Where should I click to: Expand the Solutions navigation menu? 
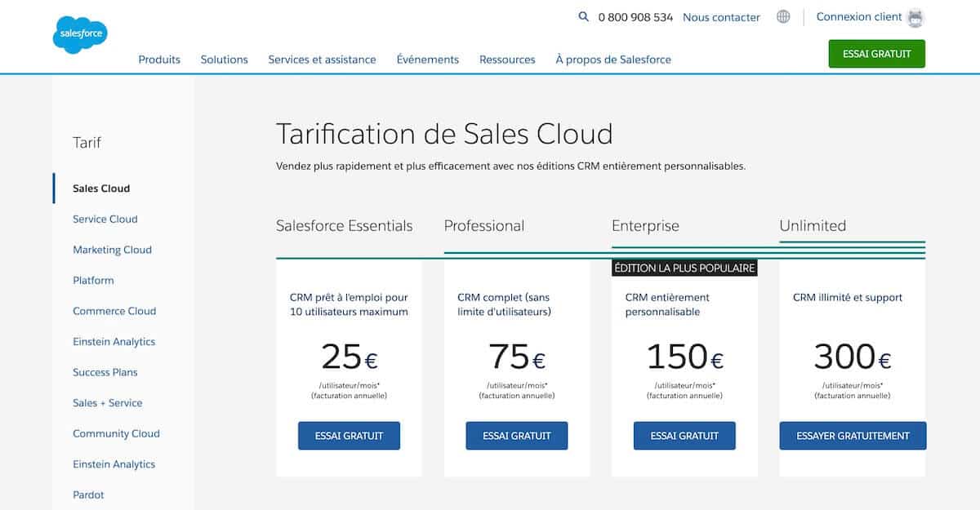pos(224,60)
